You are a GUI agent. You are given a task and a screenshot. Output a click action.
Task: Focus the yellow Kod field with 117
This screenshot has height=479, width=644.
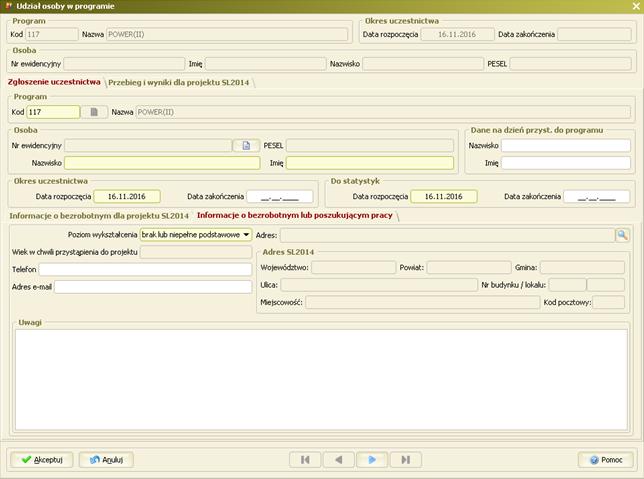(x=53, y=112)
